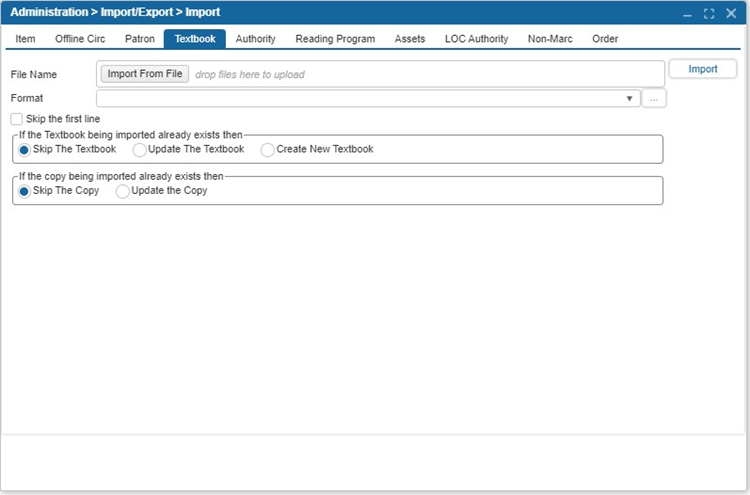Go to the Patron tab
750x495 pixels.
139,39
